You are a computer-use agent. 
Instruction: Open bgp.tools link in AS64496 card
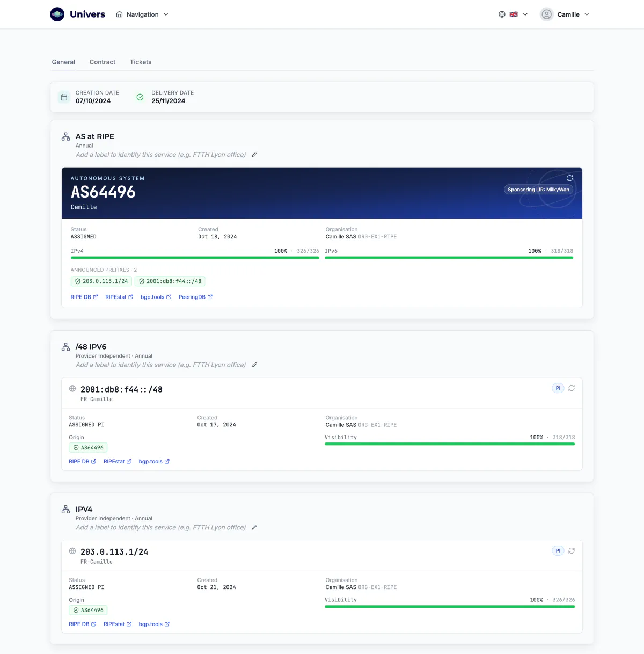(x=156, y=297)
